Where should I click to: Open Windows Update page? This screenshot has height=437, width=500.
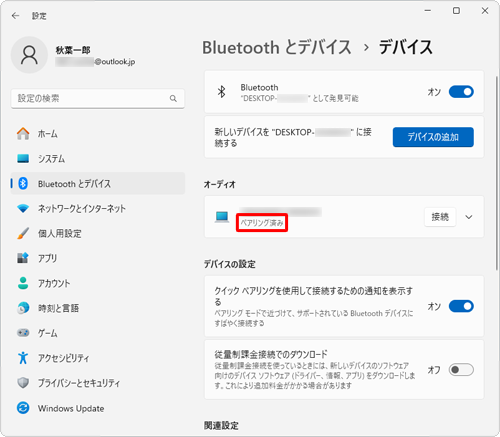98,408
